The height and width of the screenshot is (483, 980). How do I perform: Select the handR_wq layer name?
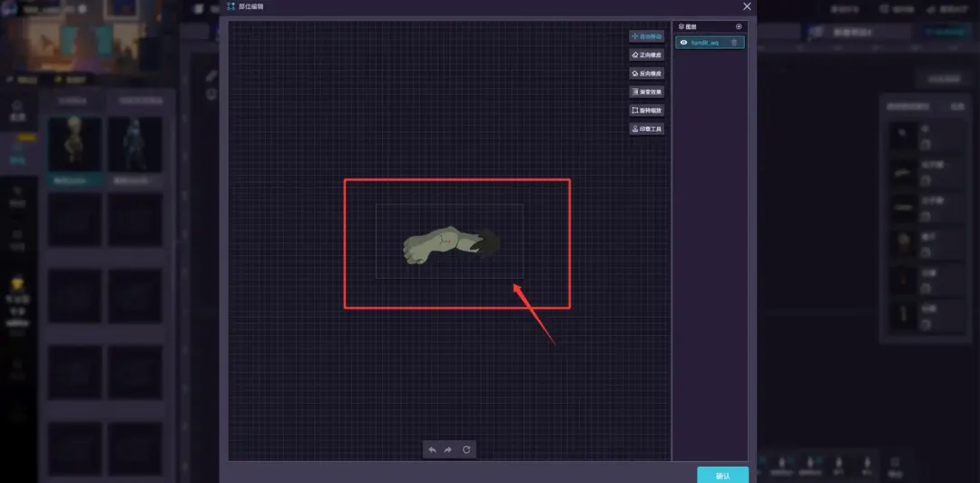coord(705,43)
